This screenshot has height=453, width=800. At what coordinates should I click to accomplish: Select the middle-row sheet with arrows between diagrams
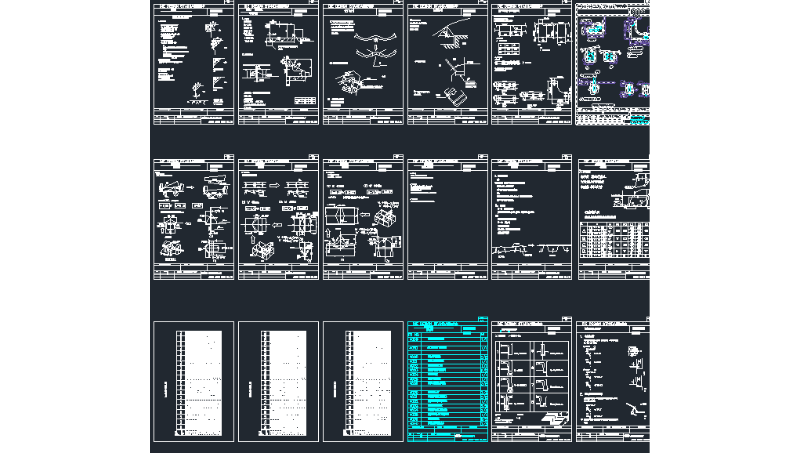(x=278, y=218)
